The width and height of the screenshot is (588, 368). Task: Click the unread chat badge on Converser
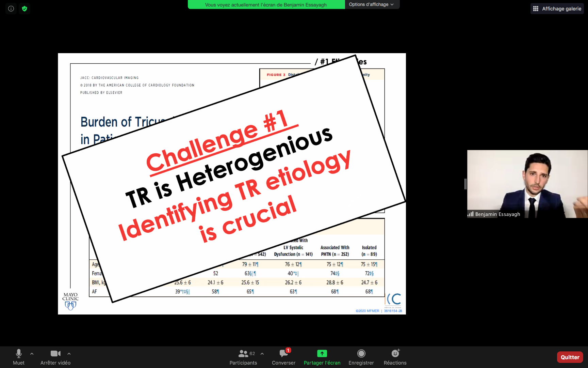pos(288,350)
